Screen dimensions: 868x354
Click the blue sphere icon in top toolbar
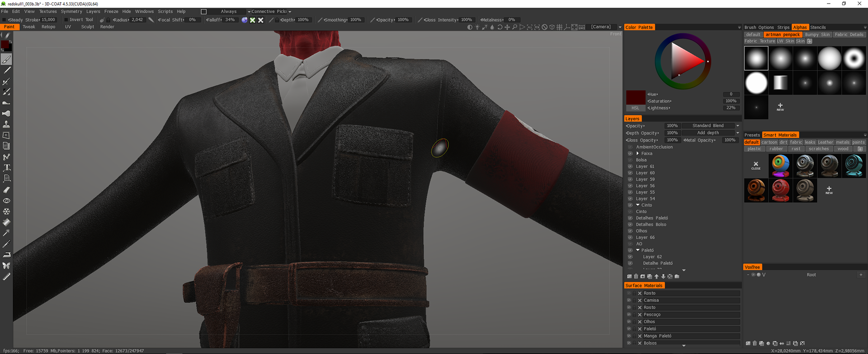(x=245, y=20)
